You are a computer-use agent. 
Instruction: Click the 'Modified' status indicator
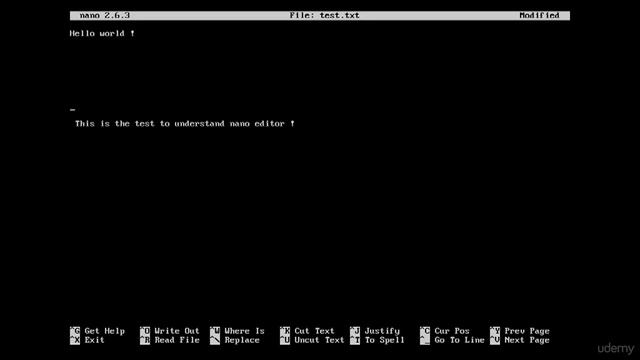(x=539, y=16)
